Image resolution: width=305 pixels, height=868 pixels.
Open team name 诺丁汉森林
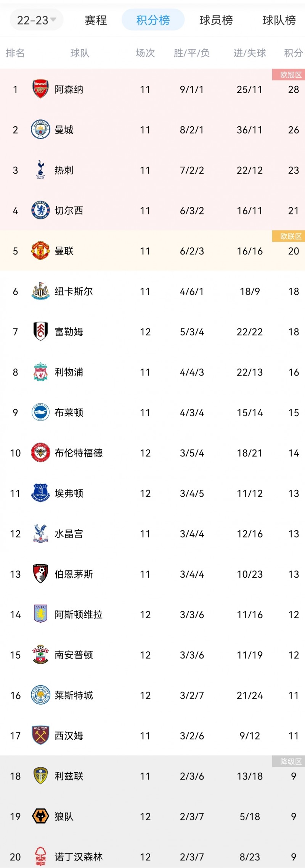point(79,857)
